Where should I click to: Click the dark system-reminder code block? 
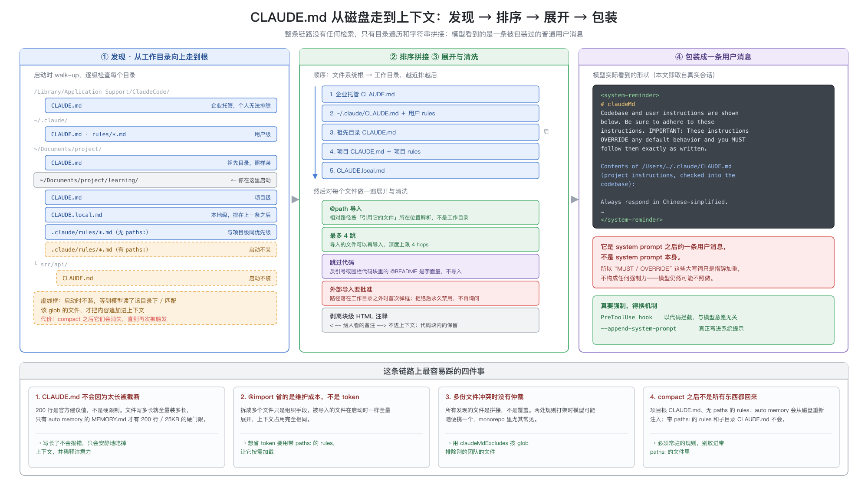click(713, 157)
